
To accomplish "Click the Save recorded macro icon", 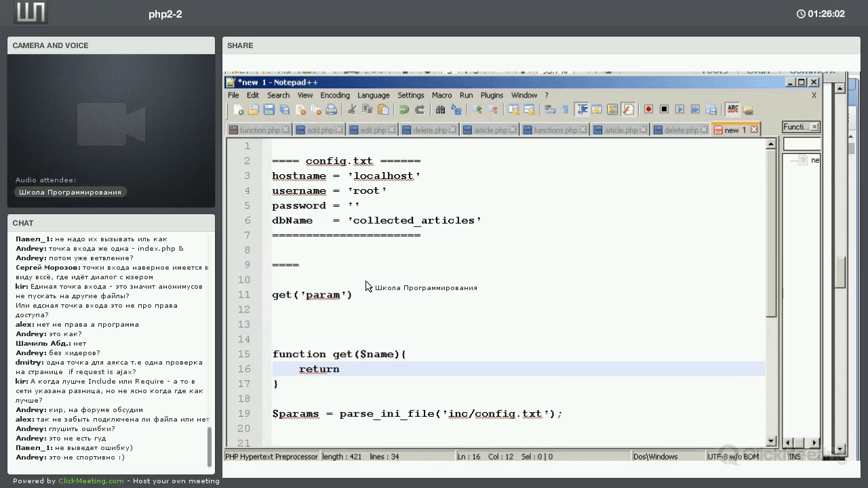I will point(711,110).
